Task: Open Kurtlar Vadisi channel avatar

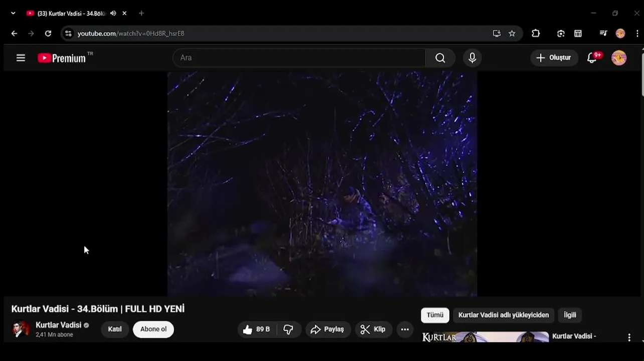Action: [x=21, y=329]
